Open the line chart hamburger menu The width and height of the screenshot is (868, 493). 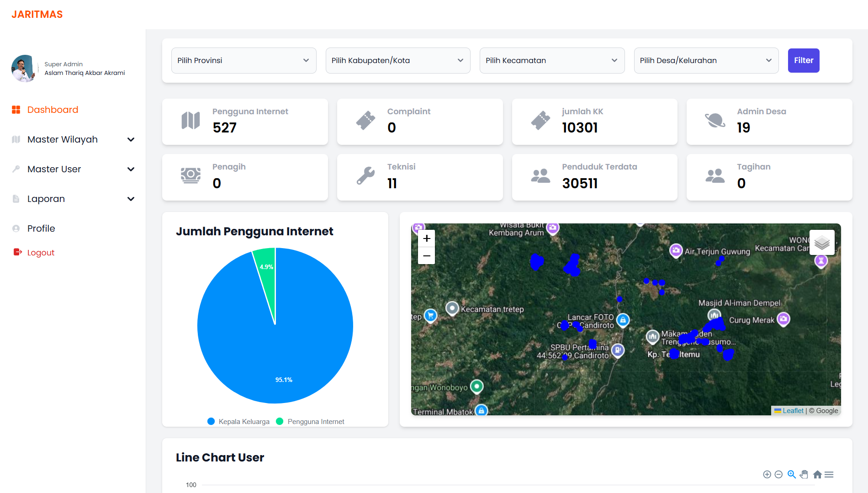[x=829, y=475]
